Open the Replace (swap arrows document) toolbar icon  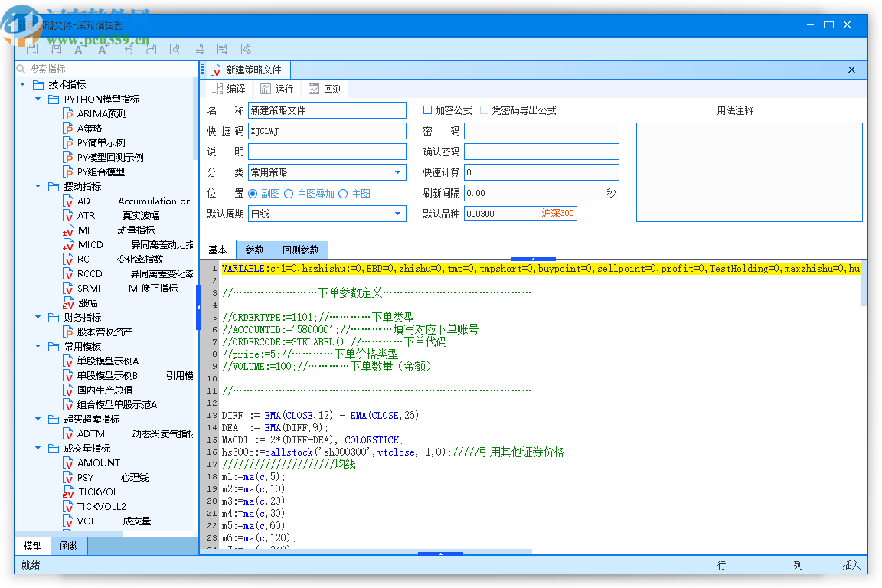tap(198, 50)
